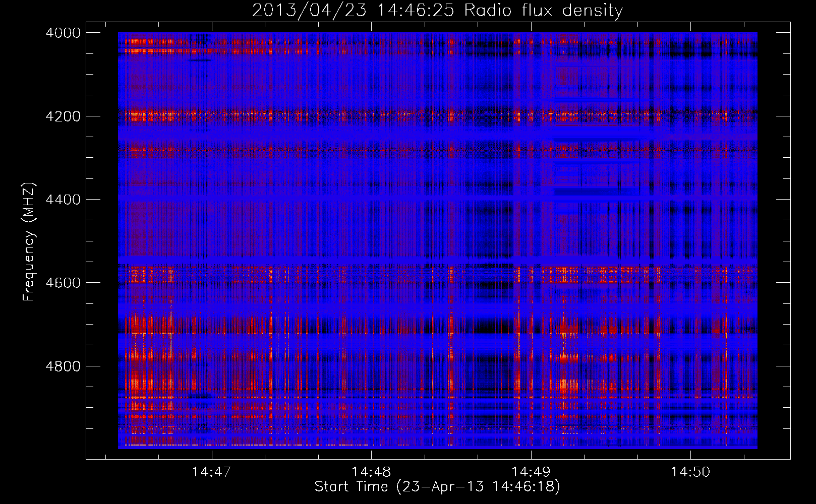Click the 4400 frequency tick label

[x=63, y=200]
